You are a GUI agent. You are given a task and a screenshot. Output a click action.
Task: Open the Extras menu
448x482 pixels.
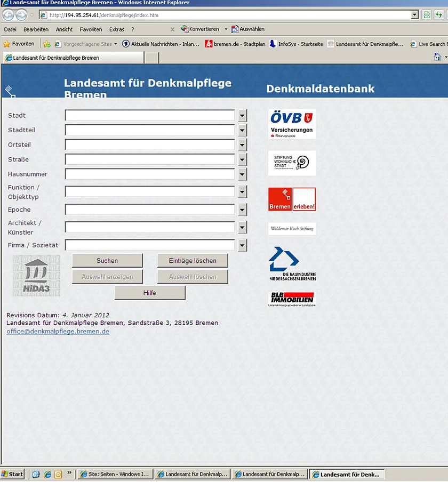pyautogui.click(x=116, y=29)
